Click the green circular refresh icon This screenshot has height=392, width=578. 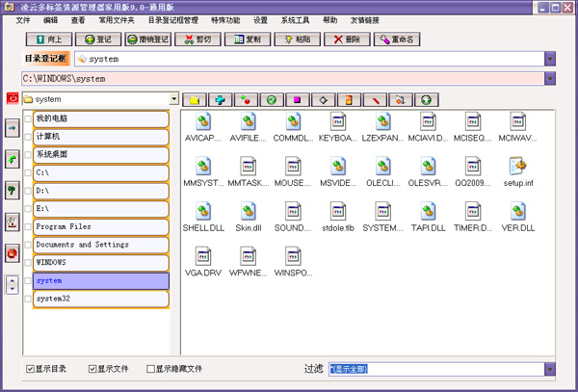pyautogui.click(x=427, y=100)
